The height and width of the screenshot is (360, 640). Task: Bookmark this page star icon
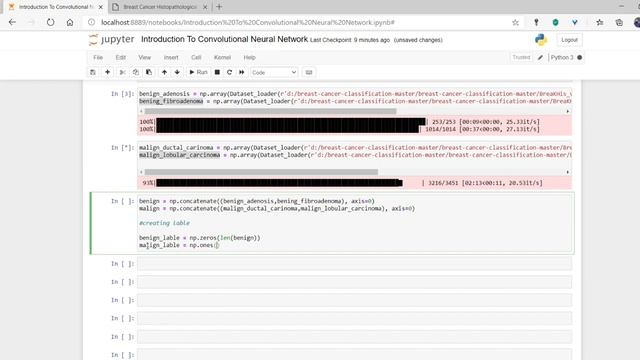pyautogui.click(x=516, y=22)
